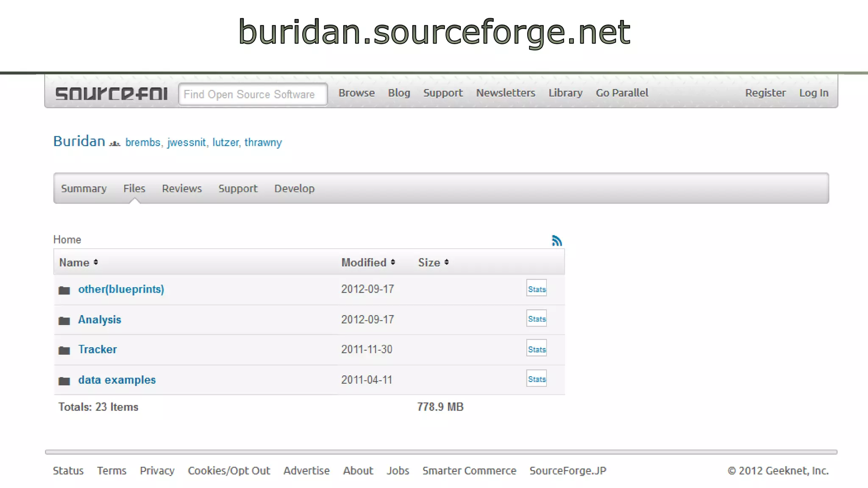This screenshot has width=868, height=488.
Task: Click the SourceForge logo
Action: point(111,94)
